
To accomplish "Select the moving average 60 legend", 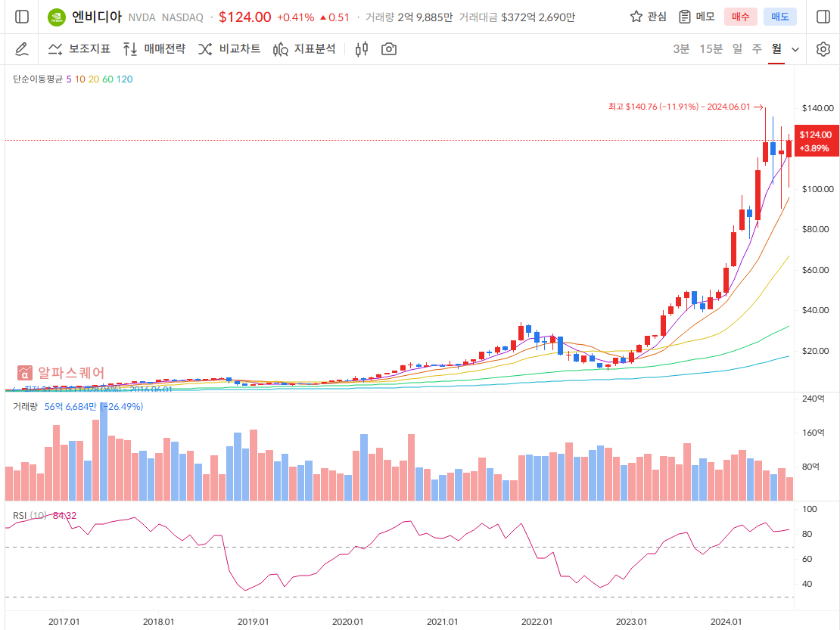I will (107, 79).
